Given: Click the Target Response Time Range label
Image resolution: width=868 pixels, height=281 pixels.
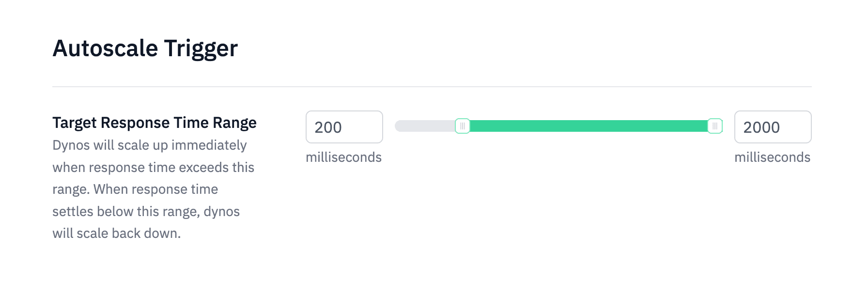Looking at the screenshot, I should 155,123.
